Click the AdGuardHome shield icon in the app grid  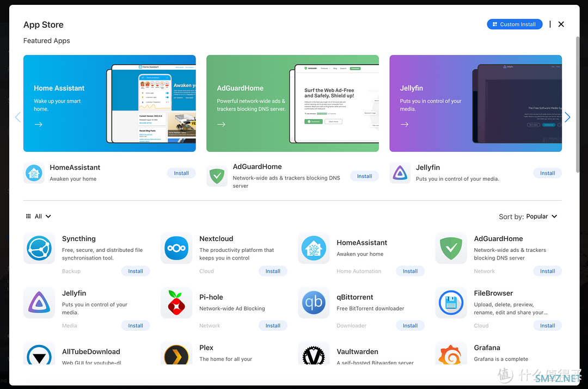(x=451, y=248)
